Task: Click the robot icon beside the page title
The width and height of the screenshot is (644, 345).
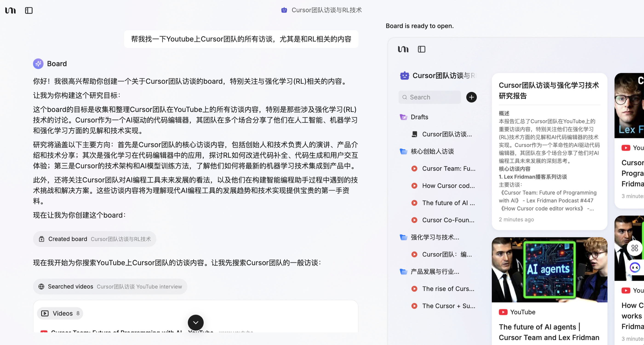Action: pyautogui.click(x=284, y=10)
